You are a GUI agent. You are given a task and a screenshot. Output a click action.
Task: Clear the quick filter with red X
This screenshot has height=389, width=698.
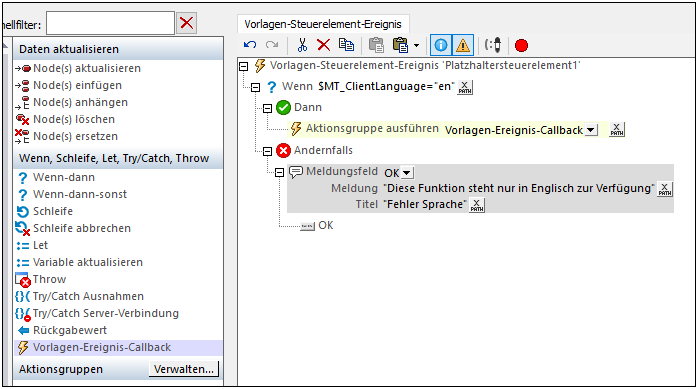coord(187,23)
